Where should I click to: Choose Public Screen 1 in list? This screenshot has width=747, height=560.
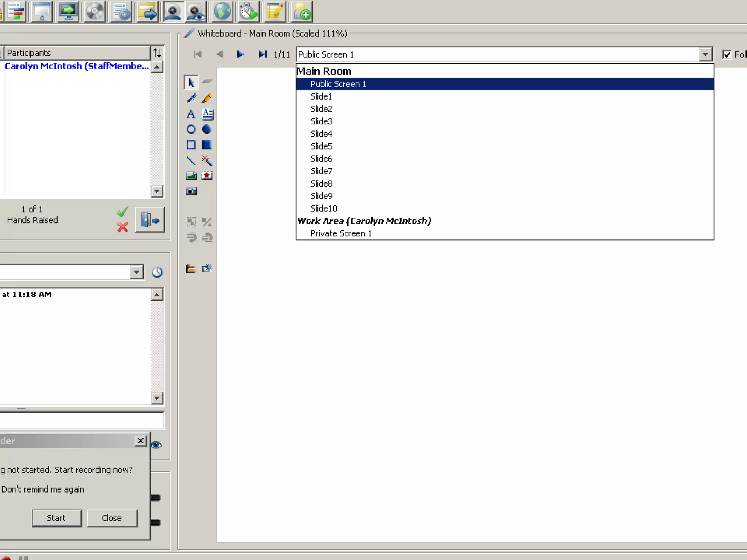coord(505,84)
